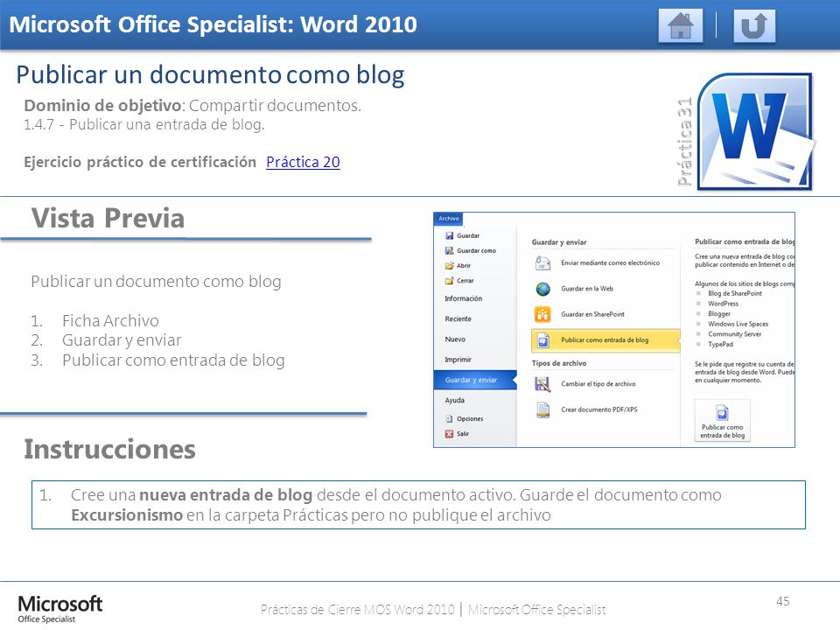
Task: Click the Opciones icon
Action: 450,419
